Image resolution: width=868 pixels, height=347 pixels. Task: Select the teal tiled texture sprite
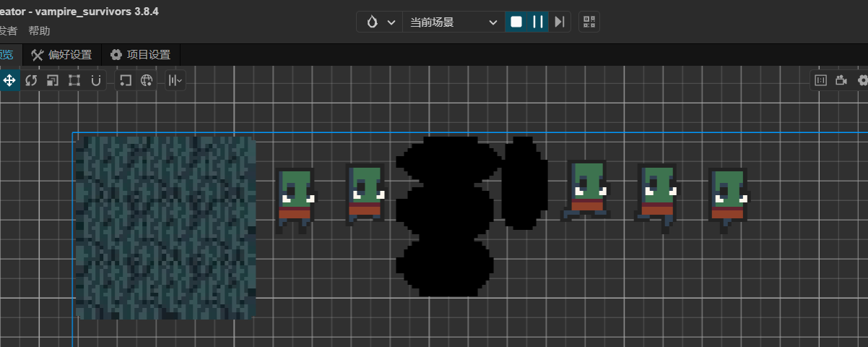(x=165, y=228)
